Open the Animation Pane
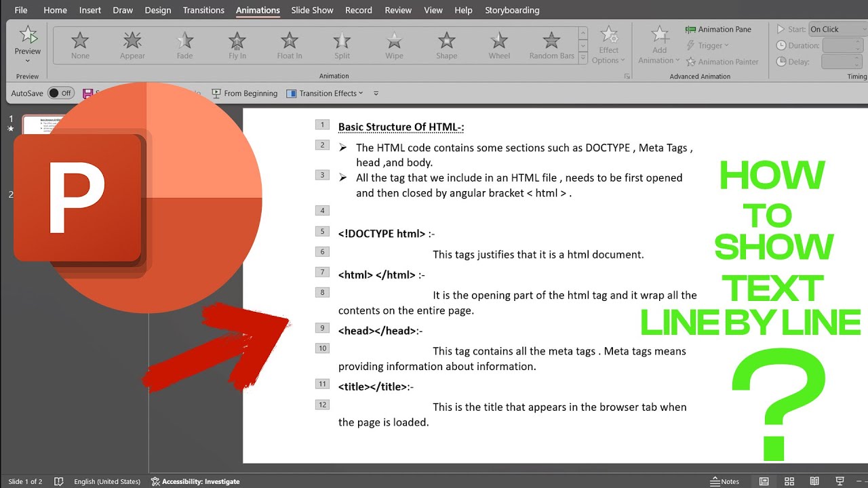The height and width of the screenshot is (488, 868). click(x=718, y=29)
